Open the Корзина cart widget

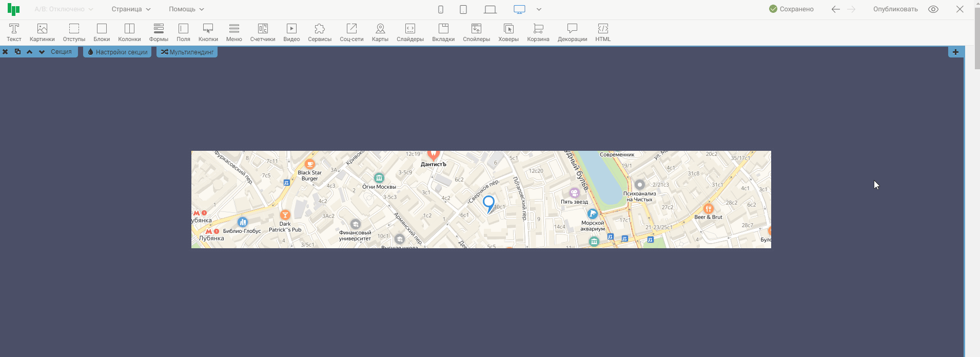pos(538,32)
